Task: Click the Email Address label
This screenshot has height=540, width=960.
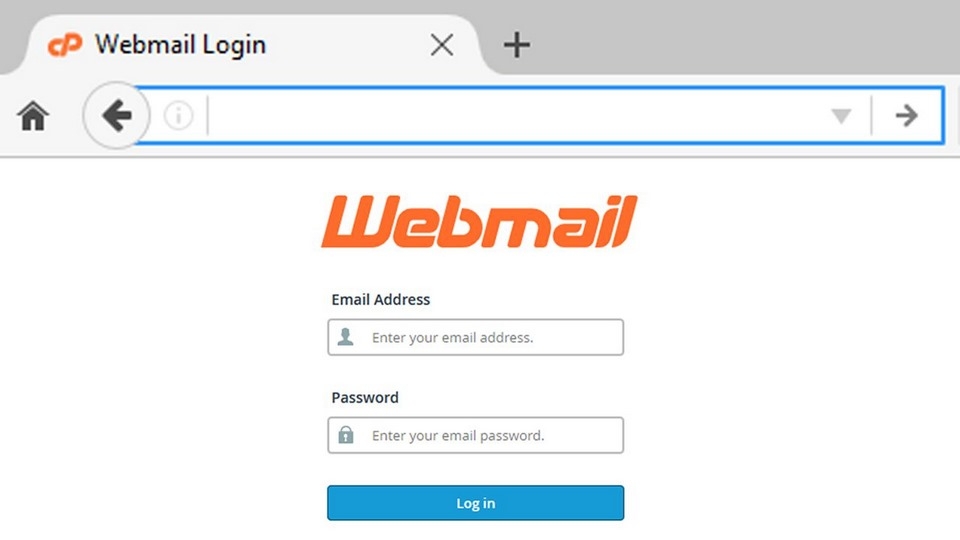Action: pyautogui.click(x=380, y=299)
